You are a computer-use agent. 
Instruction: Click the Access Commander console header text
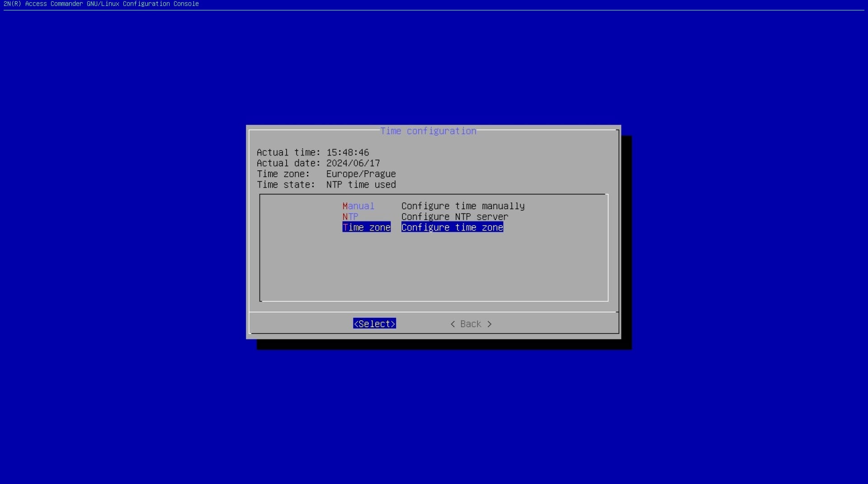101,4
